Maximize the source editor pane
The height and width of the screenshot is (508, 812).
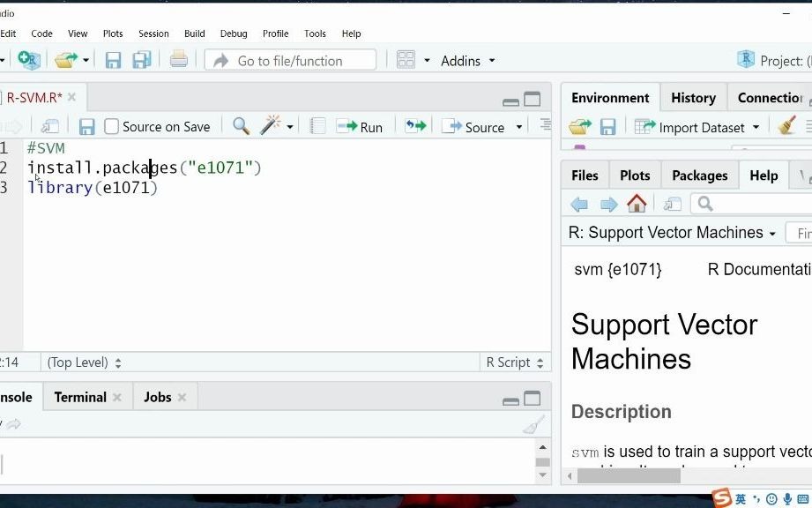click(x=533, y=100)
